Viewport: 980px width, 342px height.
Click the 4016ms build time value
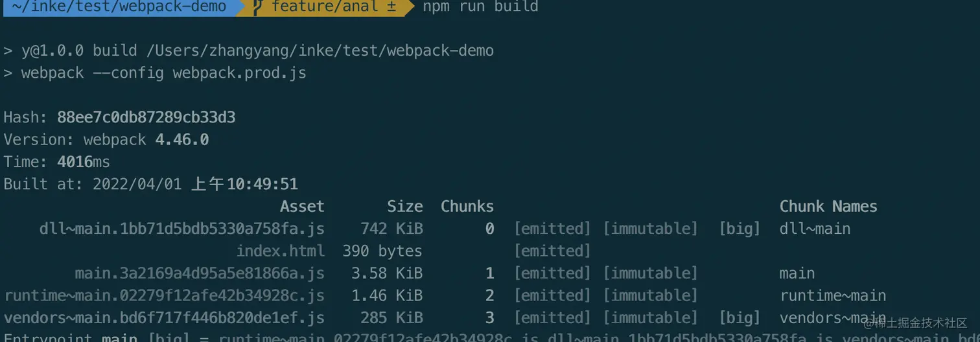[84, 161]
